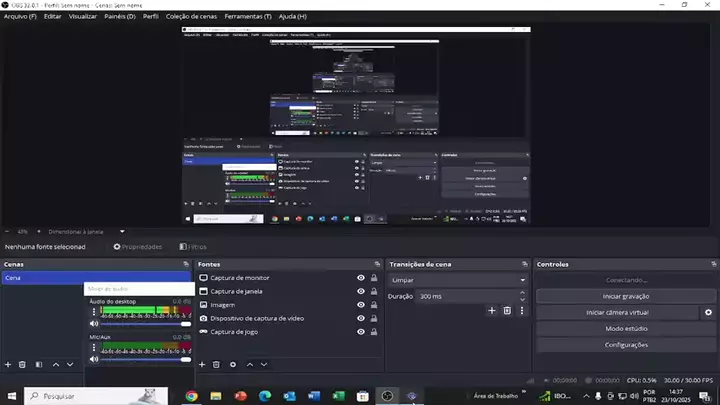Click Iniciar gravação button
The width and height of the screenshot is (720, 405).
coord(626,296)
